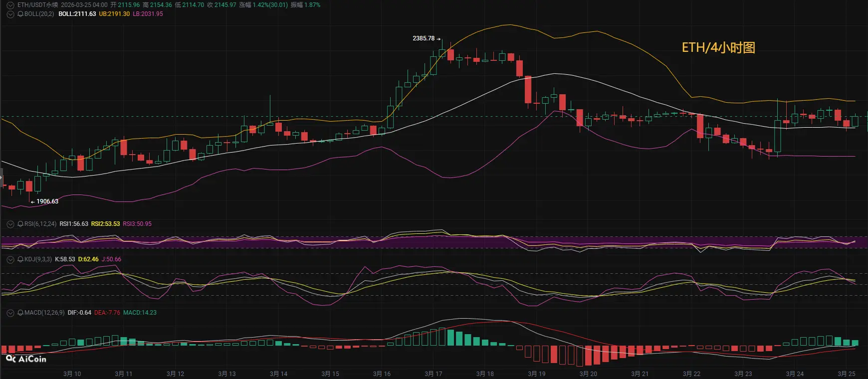Image resolution: width=868 pixels, height=379 pixels.
Task: Click the D:62.46 value
Action: (x=88, y=259)
